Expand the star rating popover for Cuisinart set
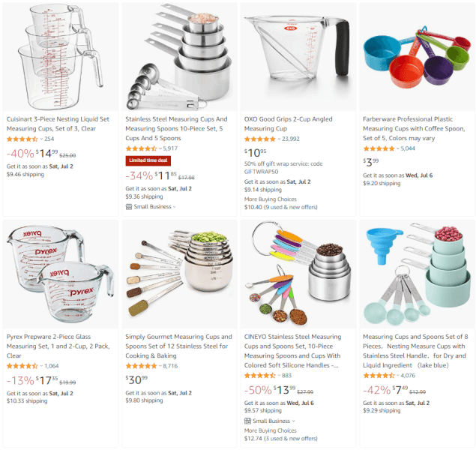 (41, 139)
